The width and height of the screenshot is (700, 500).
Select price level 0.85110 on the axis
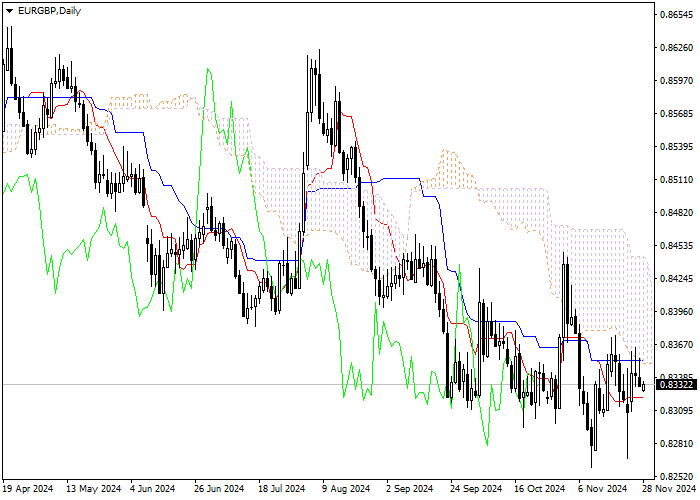coord(676,180)
